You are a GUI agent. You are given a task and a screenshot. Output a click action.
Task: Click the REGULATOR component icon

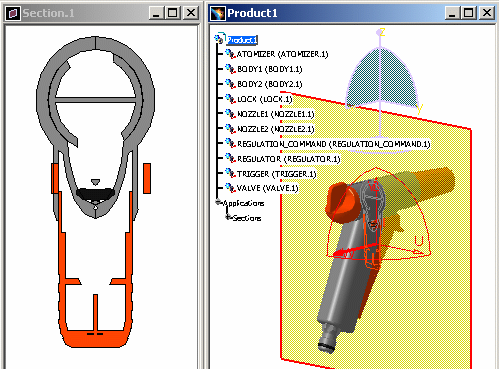click(x=230, y=159)
